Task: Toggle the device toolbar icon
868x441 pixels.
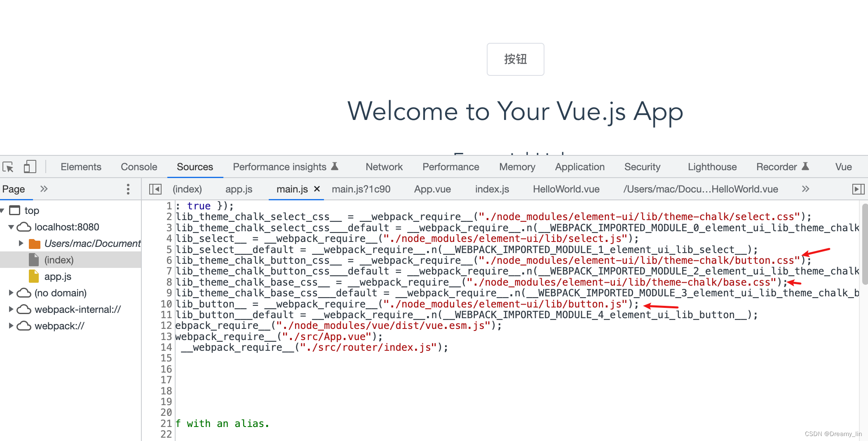Action: (x=30, y=167)
